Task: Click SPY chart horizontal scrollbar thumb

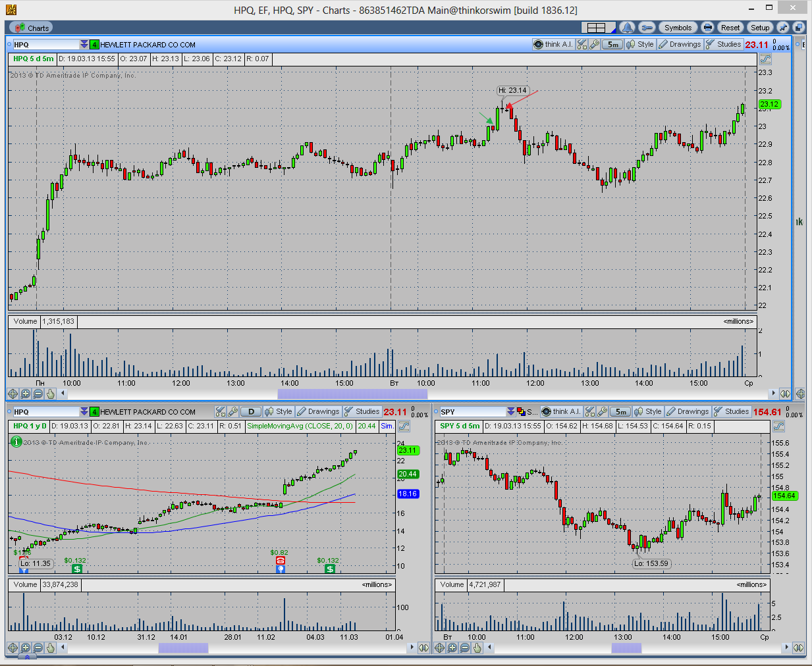Action: tap(626, 648)
